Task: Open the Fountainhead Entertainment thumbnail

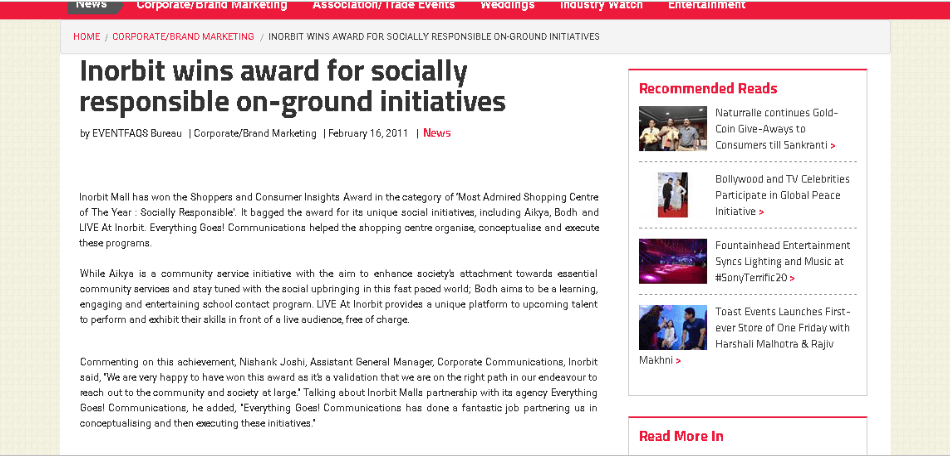Action: click(x=673, y=261)
